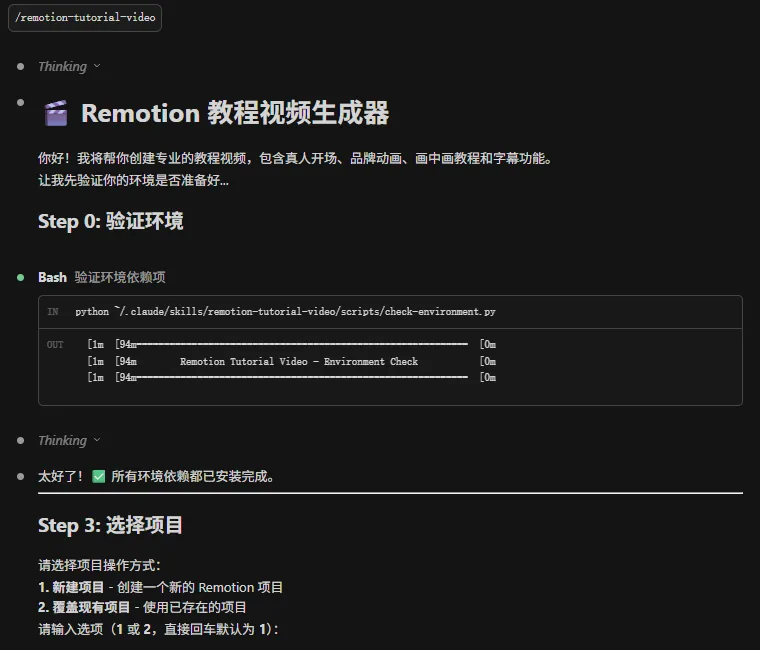Click the clapperboard icon beside Remotion heading
Image resolution: width=760 pixels, height=650 pixels.
coord(56,113)
